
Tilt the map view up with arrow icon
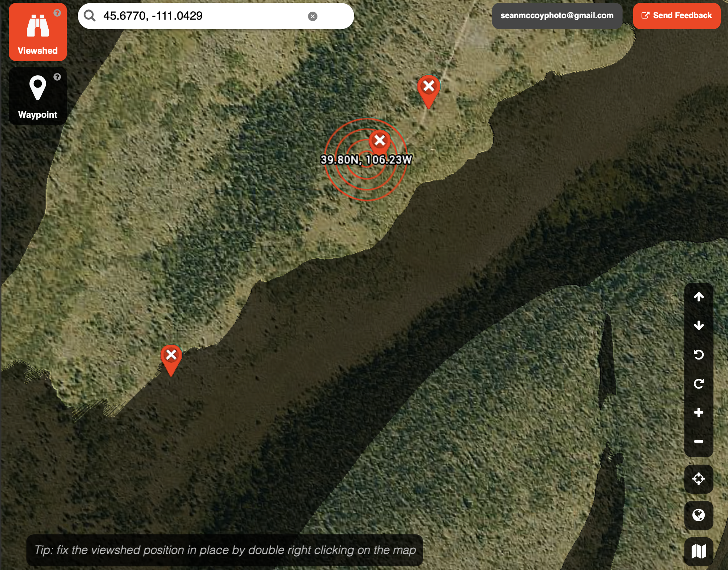699,297
